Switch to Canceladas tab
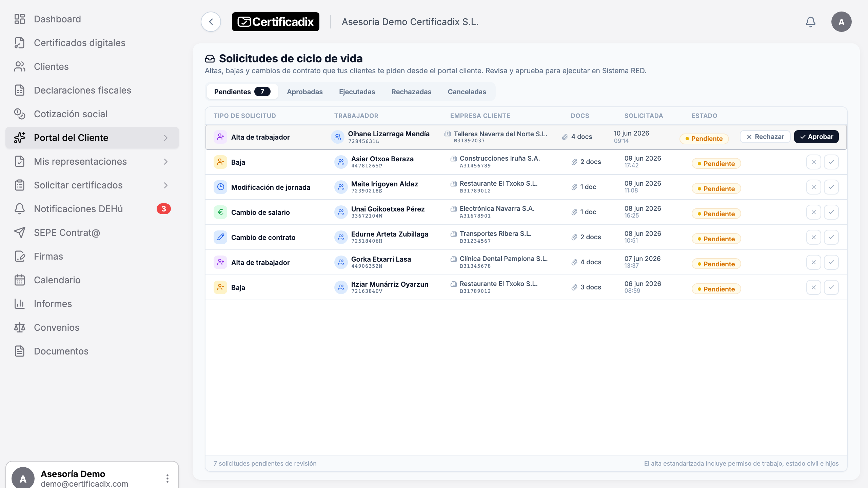This screenshot has width=868, height=488. (x=467, y=91)
